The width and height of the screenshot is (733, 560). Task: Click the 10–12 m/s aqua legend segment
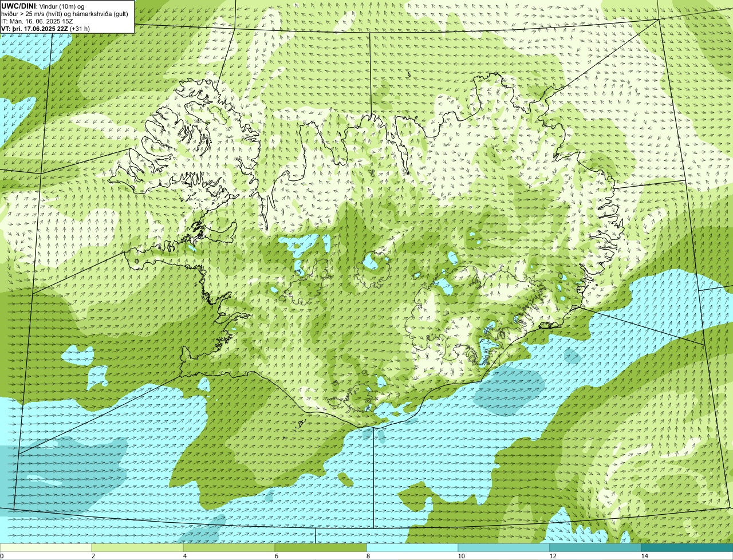click(504, 547)
